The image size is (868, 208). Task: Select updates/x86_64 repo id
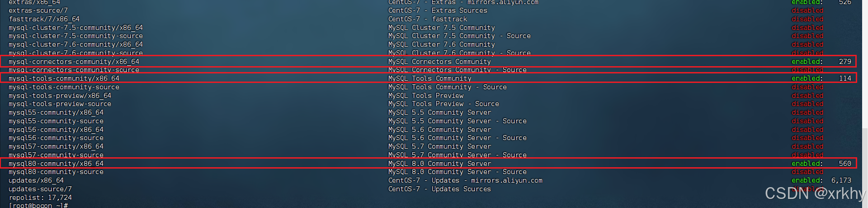36,180
